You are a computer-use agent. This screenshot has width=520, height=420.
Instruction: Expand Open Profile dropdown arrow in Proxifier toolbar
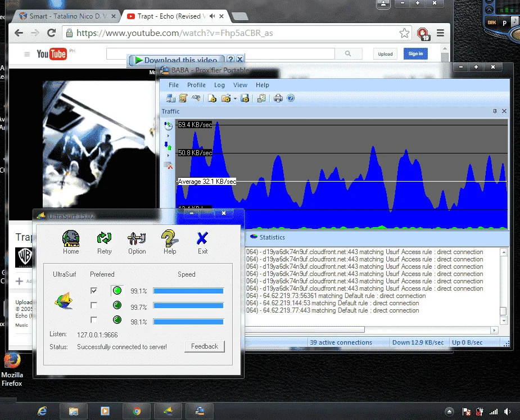click(x=235, y=98)
